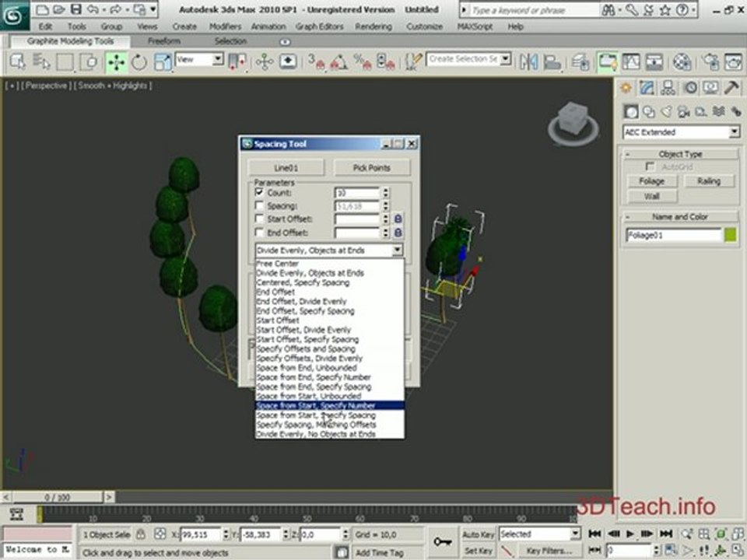
Task: Choose 'Space from Start, Specify Number' option
Action: click(x=330, y=406)
